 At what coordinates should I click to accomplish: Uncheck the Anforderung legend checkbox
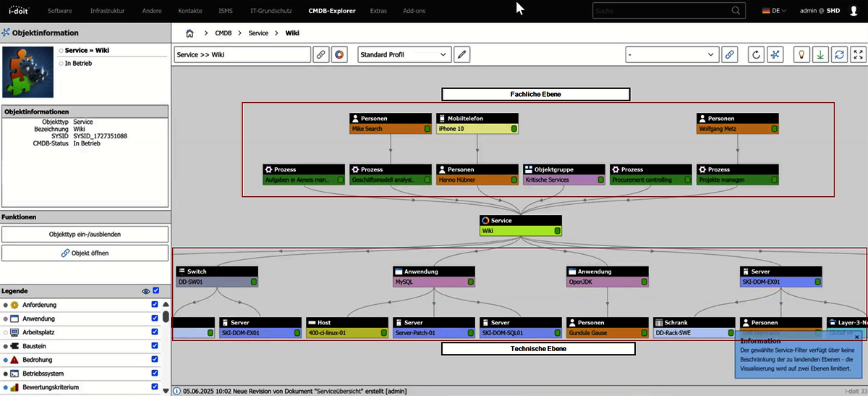155,305
